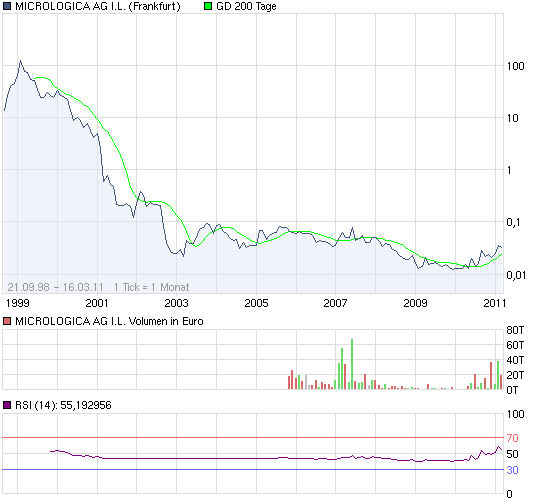Click the 2005 x-axis label

click(x=256, y=303)
